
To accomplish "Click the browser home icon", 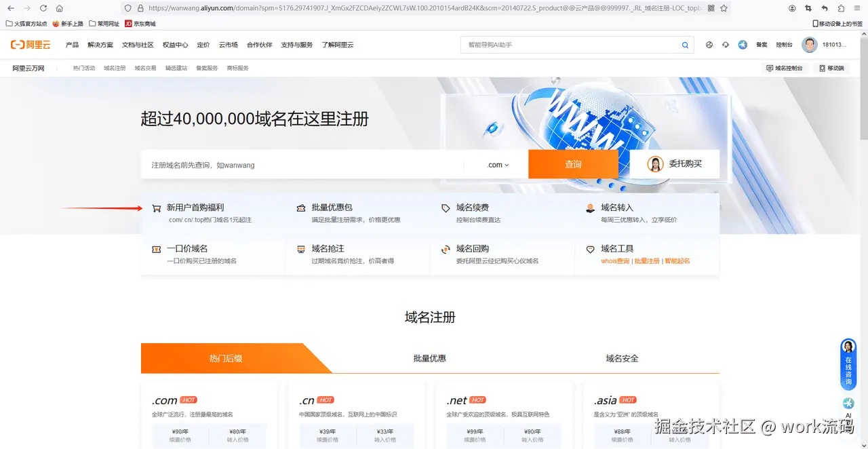I will click(x=60, y=8).
